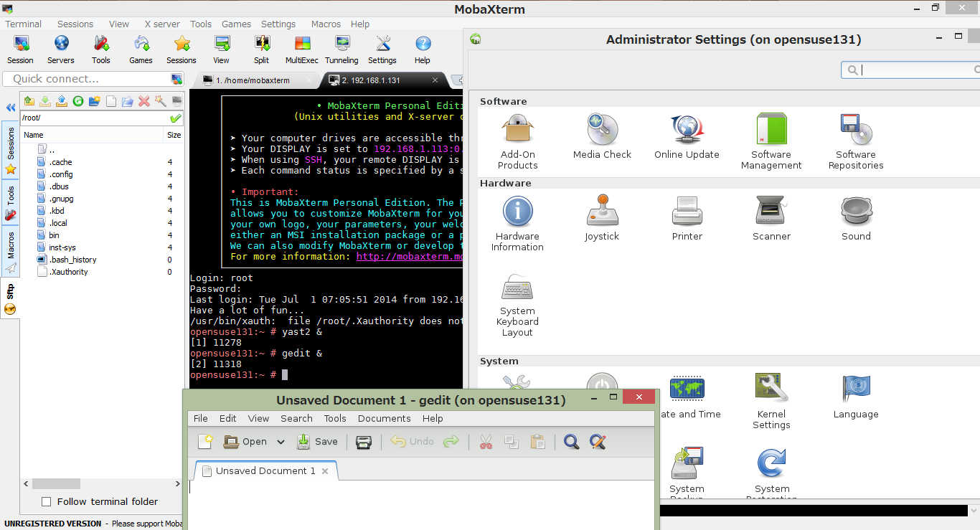
Task: Collapse the MobaXterm sidebar with double chevron
Action: point(11,108)
